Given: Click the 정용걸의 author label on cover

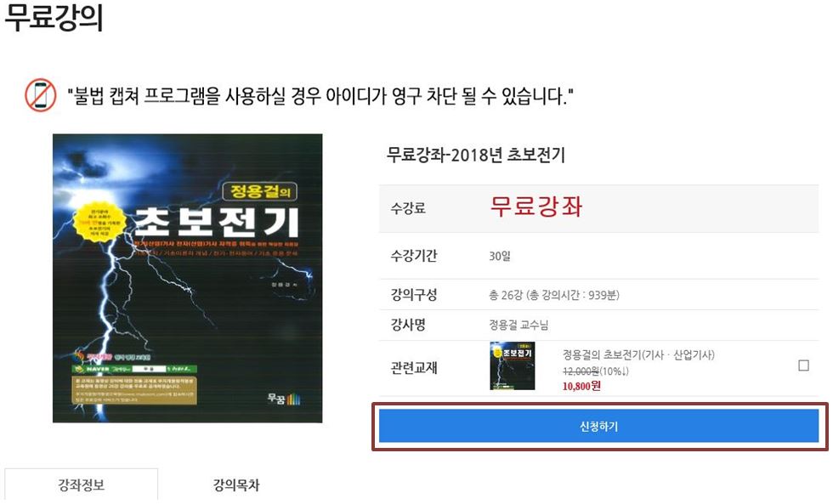Looking at the screenshot, I should [x=260, y=192].
